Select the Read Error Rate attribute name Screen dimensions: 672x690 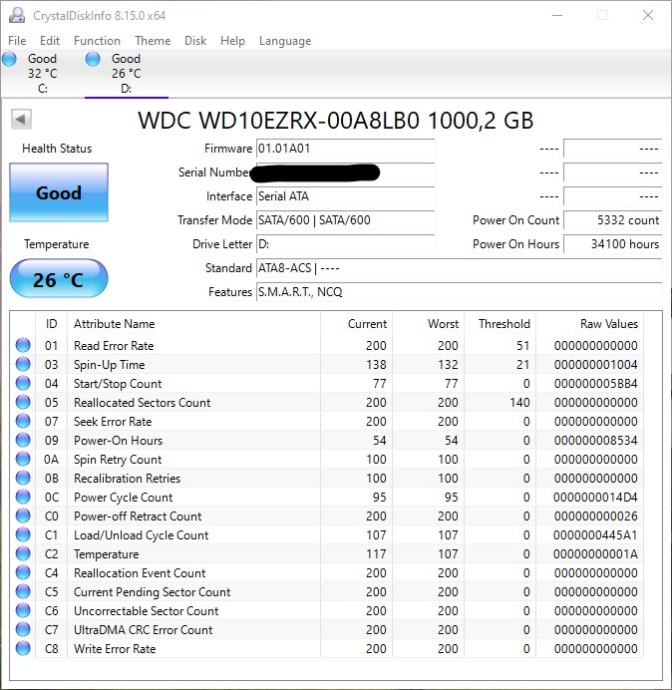[114, 346]
